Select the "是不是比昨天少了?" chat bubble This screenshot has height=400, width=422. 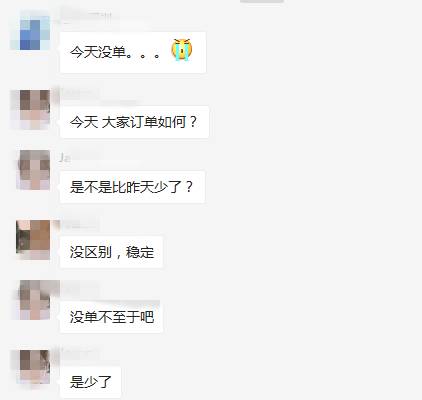pyautogui.click(x=132, y=187)
